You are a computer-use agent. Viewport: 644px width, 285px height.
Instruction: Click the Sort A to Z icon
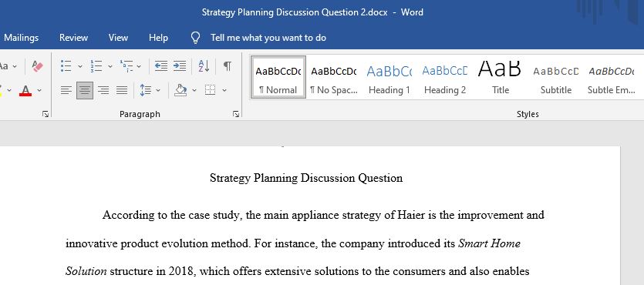coord(204,65)
